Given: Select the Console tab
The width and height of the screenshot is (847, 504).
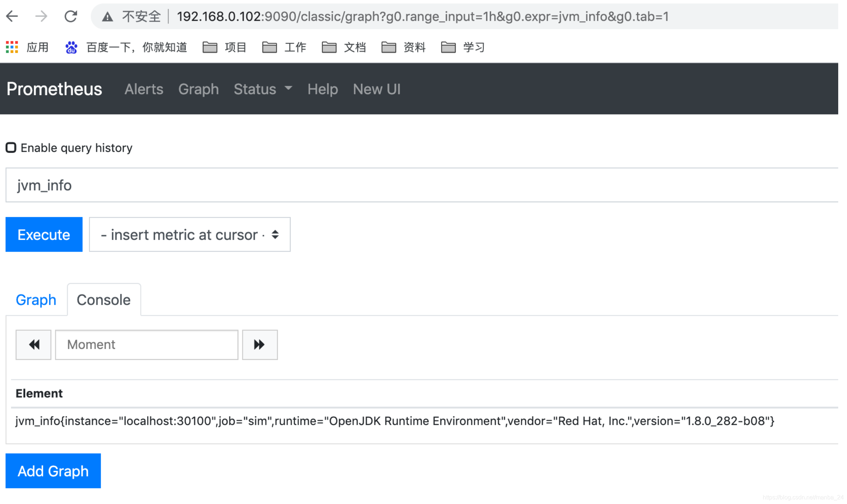Looking at the screenshot, I should tap(104, 300).
